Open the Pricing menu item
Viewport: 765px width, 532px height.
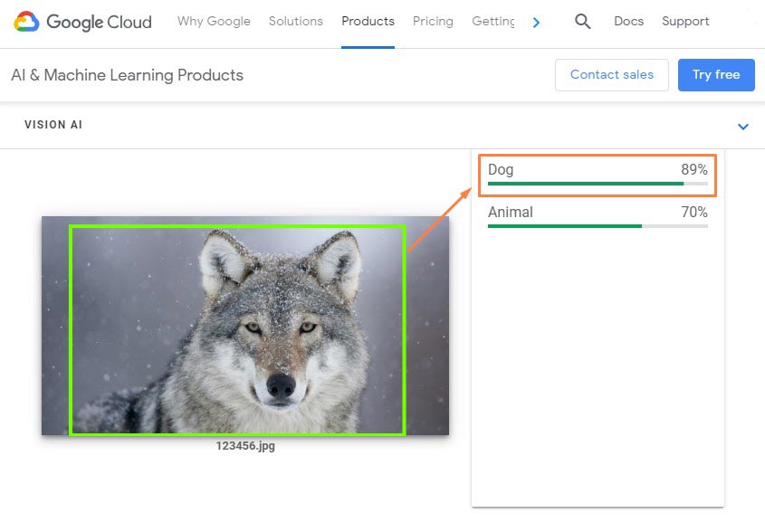[x=433, y=21]
